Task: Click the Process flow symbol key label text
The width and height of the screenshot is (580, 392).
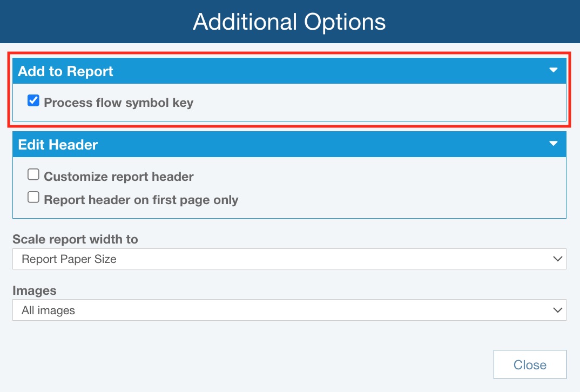Action: 118,103
